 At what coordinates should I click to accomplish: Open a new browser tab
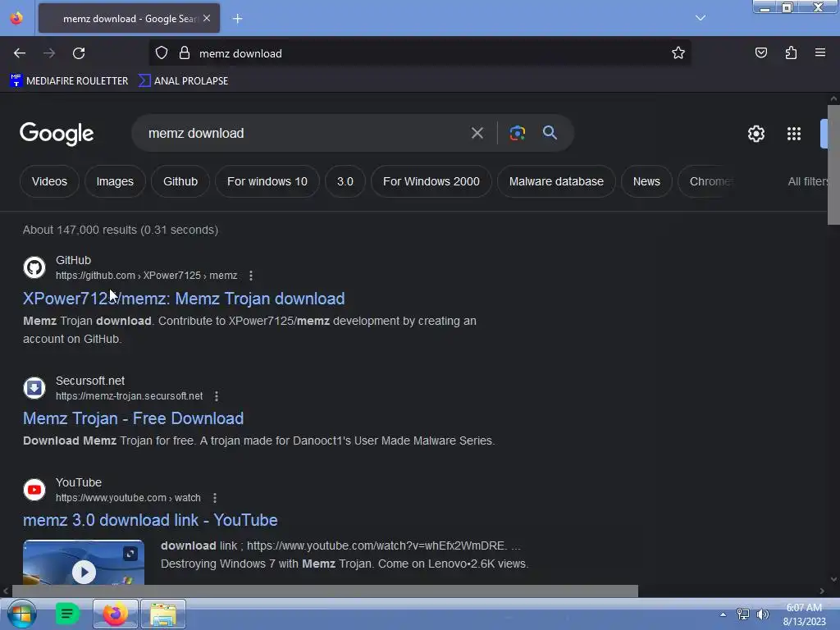[237, 19]
